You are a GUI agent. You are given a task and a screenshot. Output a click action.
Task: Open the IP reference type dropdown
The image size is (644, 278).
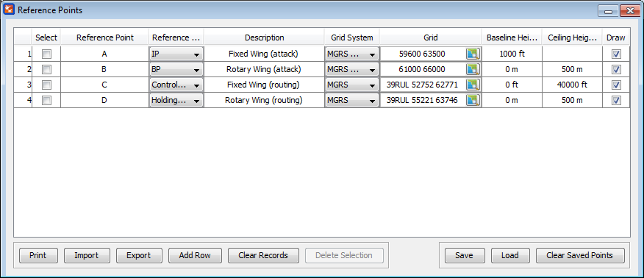(176, 54)
